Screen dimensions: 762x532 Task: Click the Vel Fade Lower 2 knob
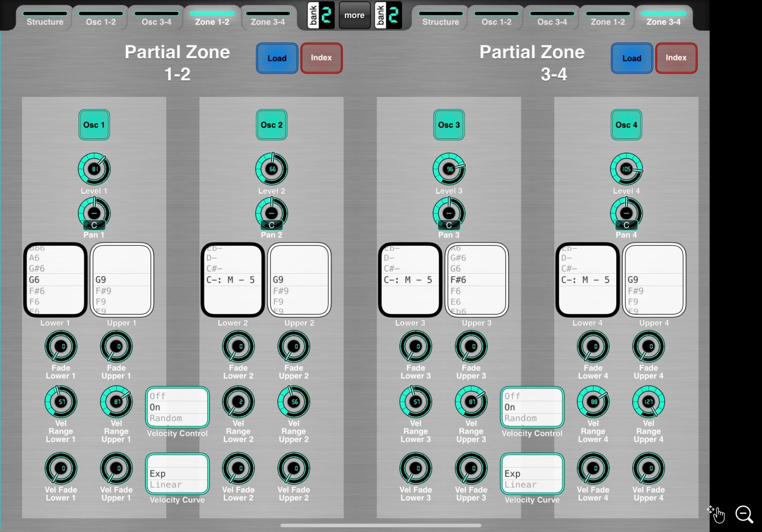[x=239, y=469]
